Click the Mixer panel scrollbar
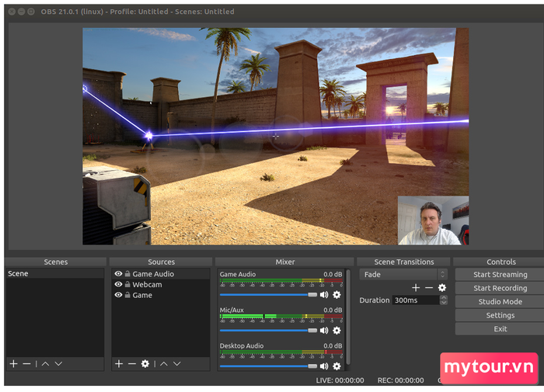Screen dimensions: 544x392 (348, 317)
